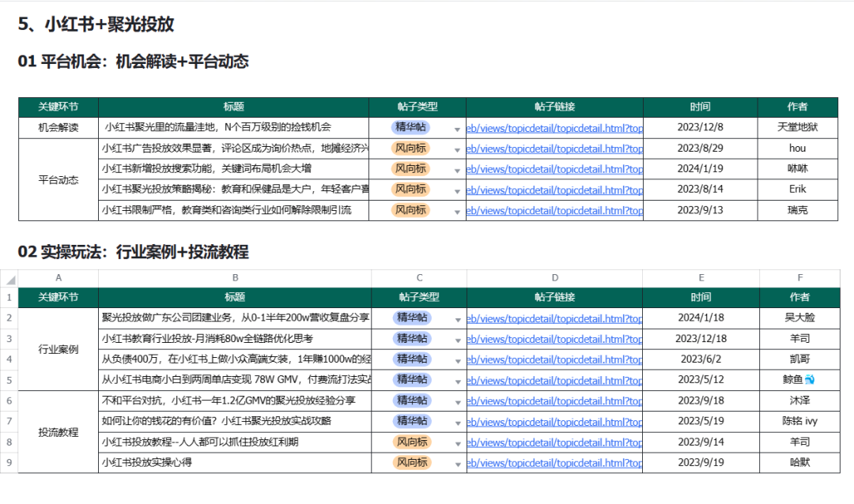The image size is (854, 504).
Task: Click the title 小红书教育行业投放-月消耗80w全链路优化思考
Action: pos(207,339)
